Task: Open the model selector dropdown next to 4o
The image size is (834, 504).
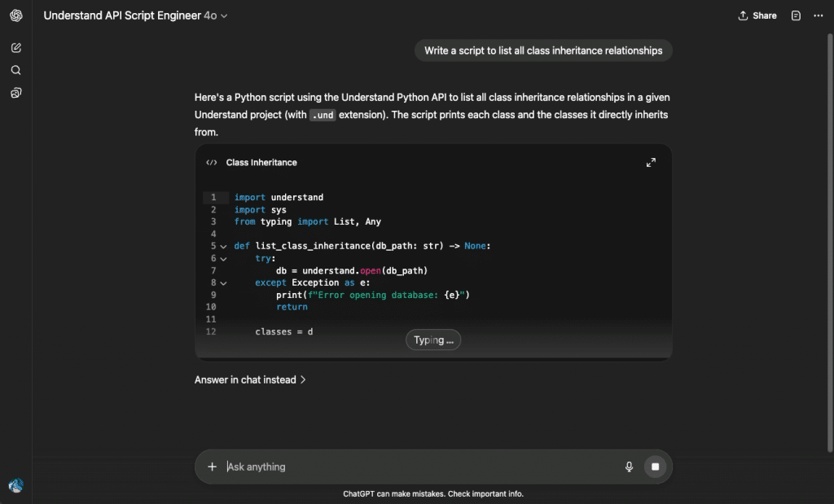Action: [x=225, y=16]
